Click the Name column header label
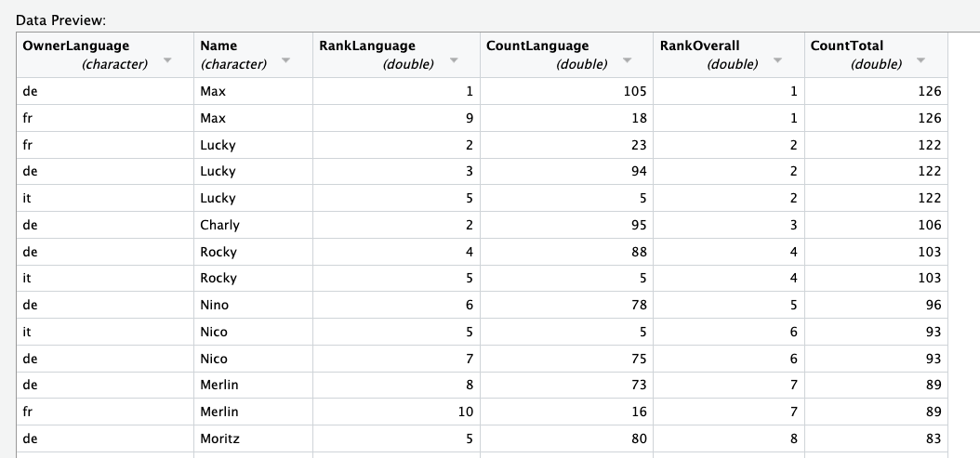The height and width of the screenshot is (458, 980). click(x=219, y=46)
